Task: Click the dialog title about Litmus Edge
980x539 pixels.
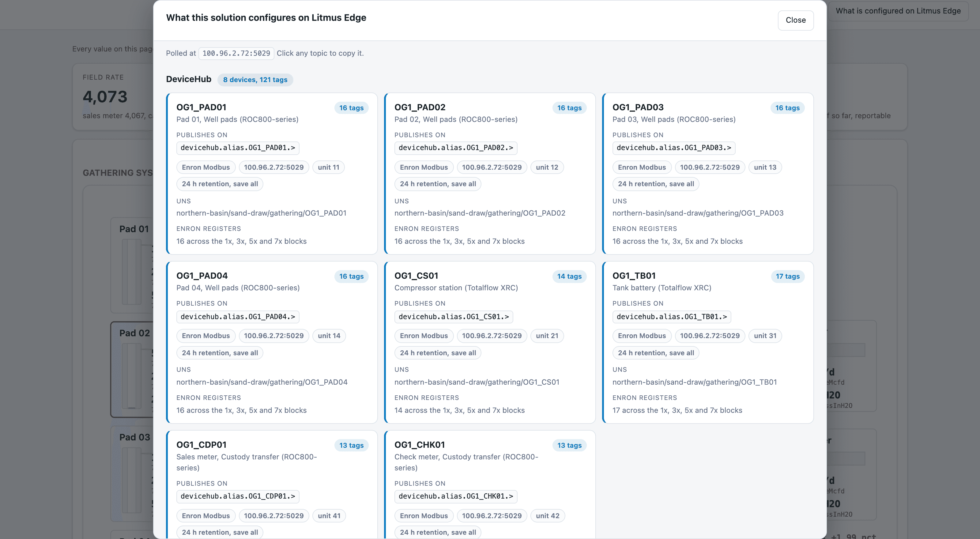Action: [266, 17]
